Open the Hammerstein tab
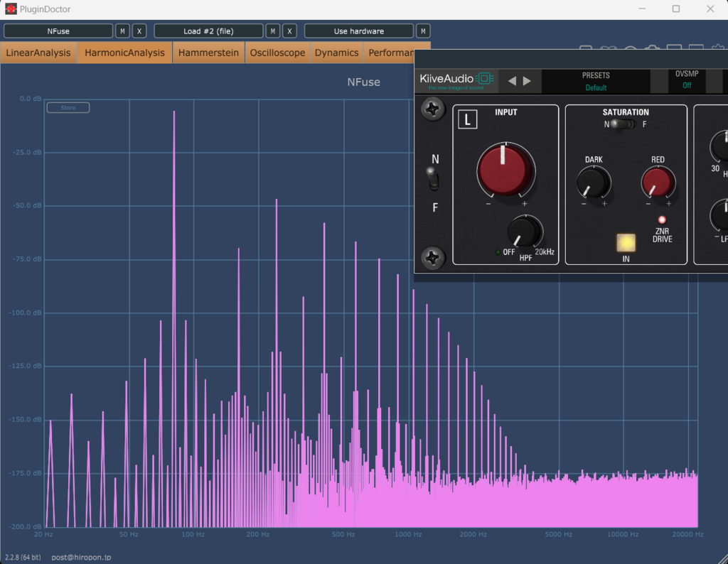Image resolution: width=728 pixels, height=564 pixels. pos(208,53)
